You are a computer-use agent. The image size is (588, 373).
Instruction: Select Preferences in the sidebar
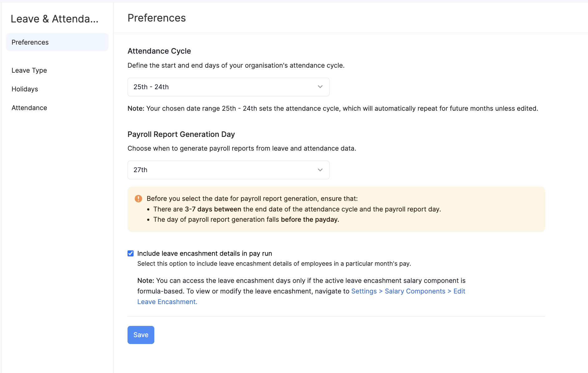(30, 42)
